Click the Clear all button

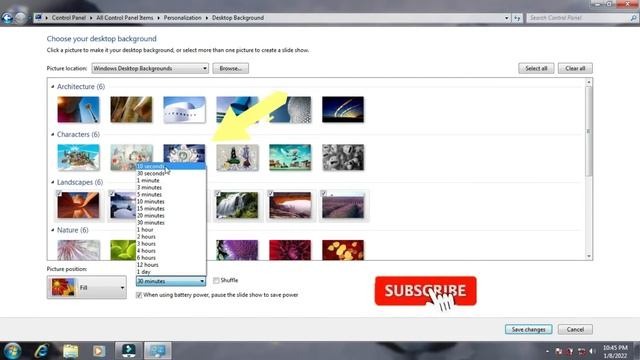pos(575,68)
